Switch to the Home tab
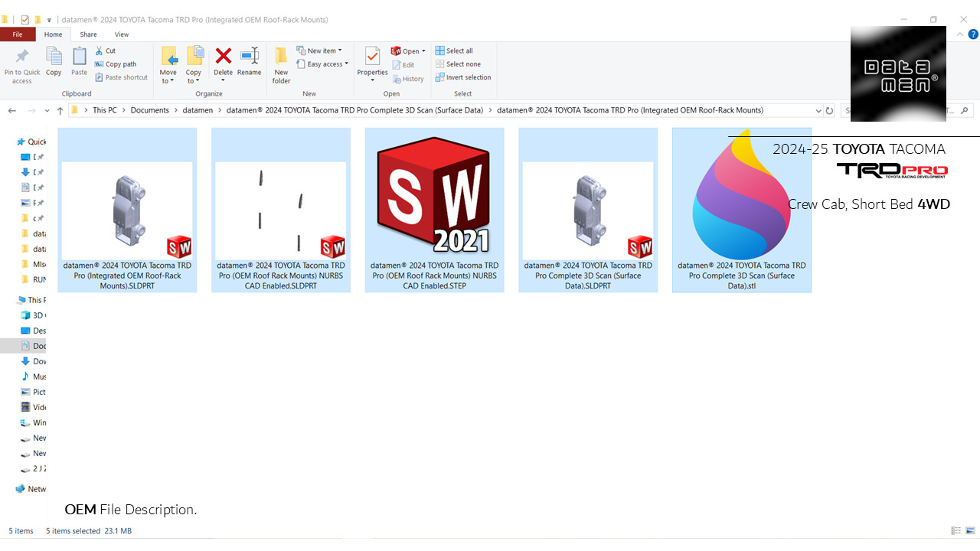 coord(53,34)
